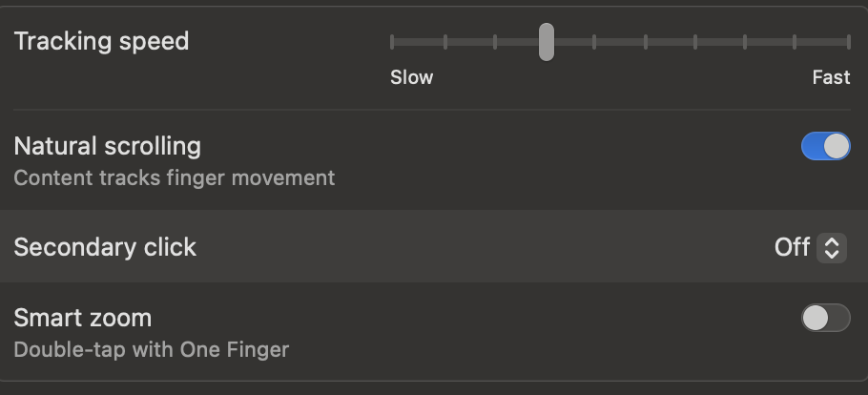Click the "Off" value for Secondary click
The image size is (868, 395).
point(792,247)
